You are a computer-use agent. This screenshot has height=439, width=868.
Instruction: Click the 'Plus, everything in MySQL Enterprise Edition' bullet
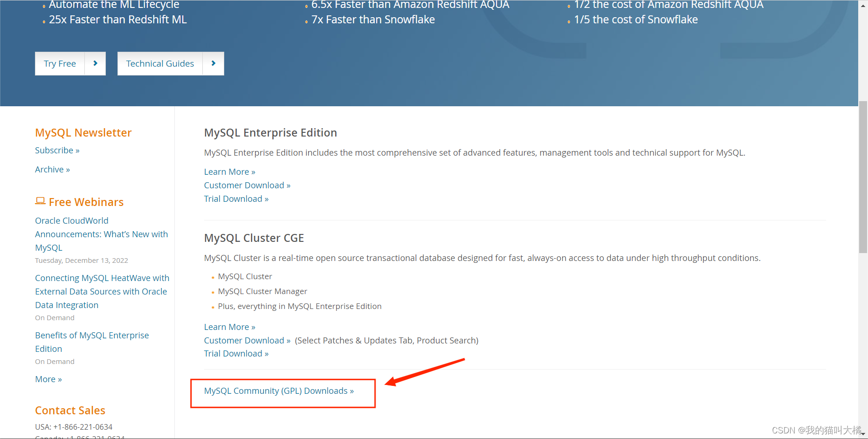(x=300, y=306)
